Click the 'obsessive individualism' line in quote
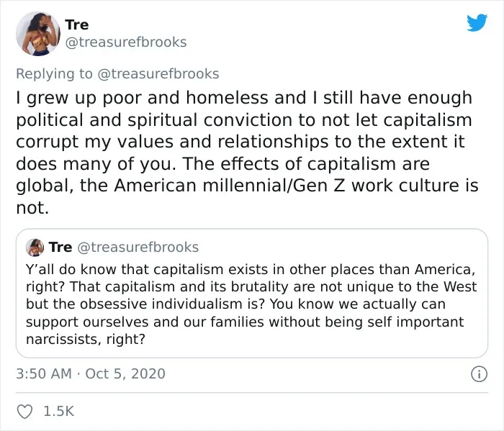This screenshot has height=431, width=504. [x=236, y=304]
